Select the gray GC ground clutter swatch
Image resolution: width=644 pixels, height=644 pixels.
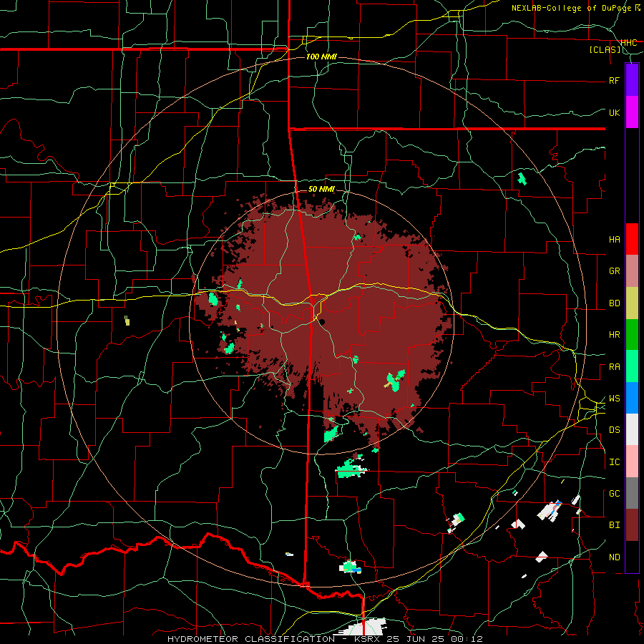click(x=632, y=493)
